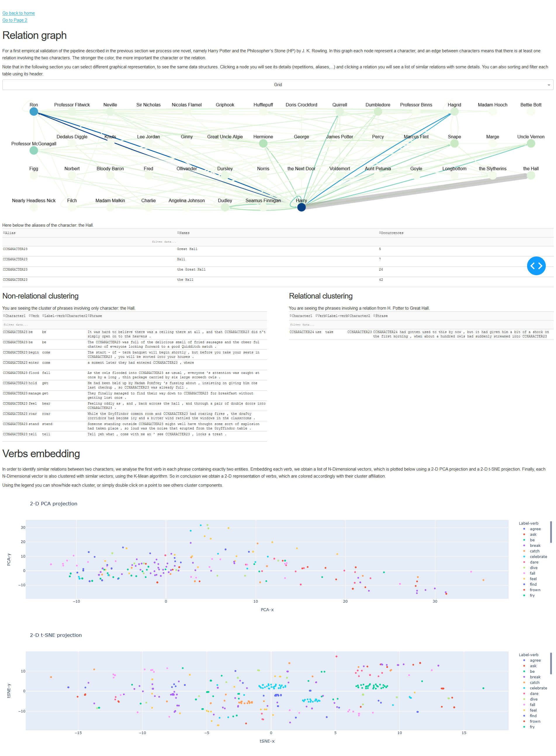Click the relational row with verb 'use'
The image size is (556, 756).
(x=421, y=334)
